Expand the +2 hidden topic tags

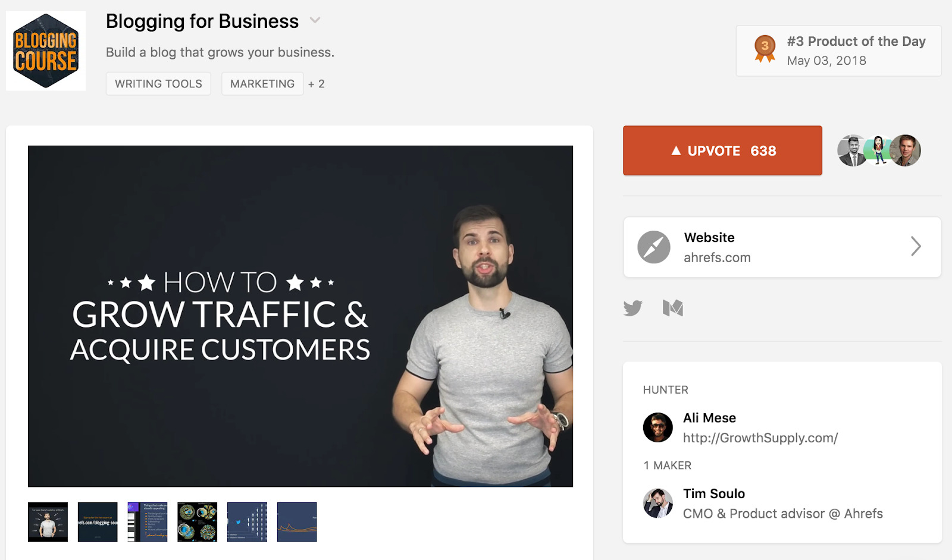(x=316, y=84)
